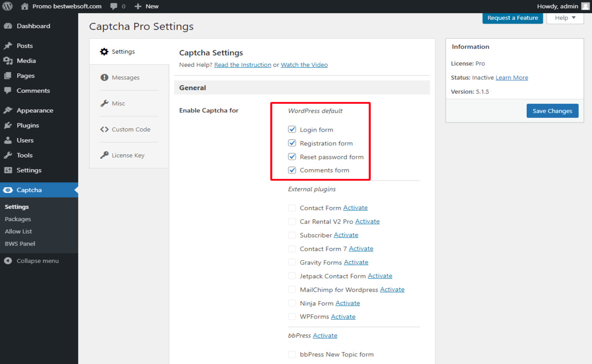Click Activate link for Ninja Form

click(347, 303)
